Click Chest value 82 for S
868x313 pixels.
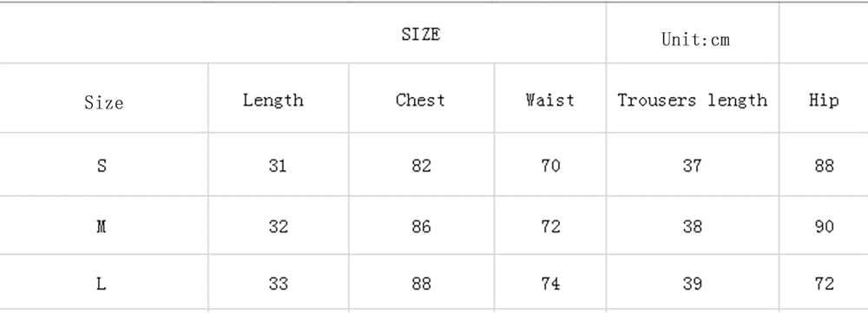(421, 166)
